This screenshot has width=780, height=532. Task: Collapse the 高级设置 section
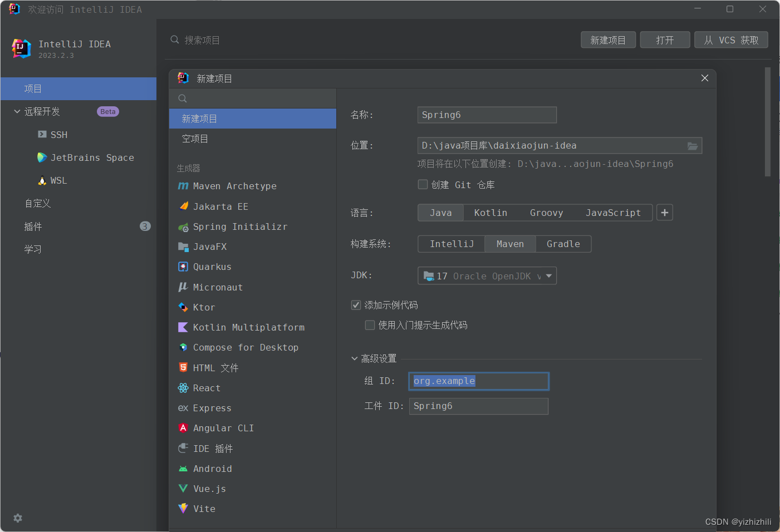coord(355,358)
